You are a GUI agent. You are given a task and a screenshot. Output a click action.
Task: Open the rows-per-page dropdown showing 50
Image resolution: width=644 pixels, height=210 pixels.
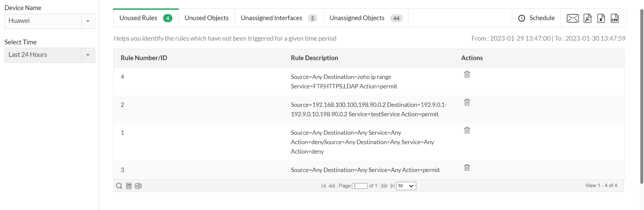[x=406, y=186]
